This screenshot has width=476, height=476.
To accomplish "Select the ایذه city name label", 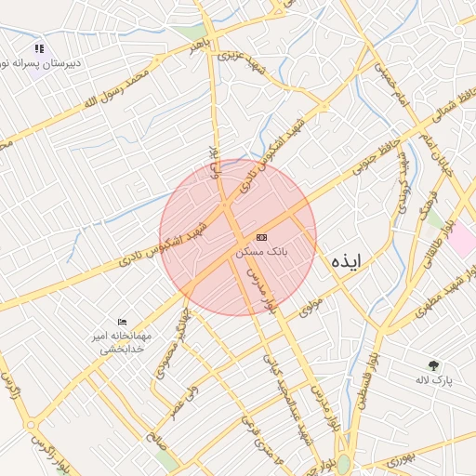I will pyautogui.click(x=346, y=261).
